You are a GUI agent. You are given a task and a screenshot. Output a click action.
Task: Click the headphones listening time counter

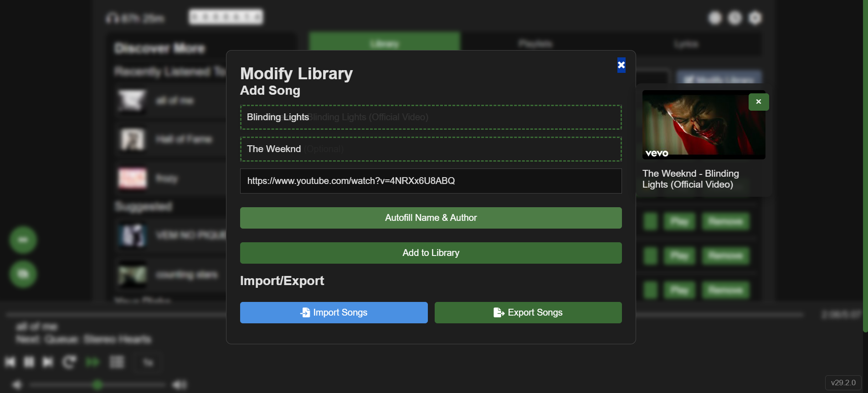135,18
